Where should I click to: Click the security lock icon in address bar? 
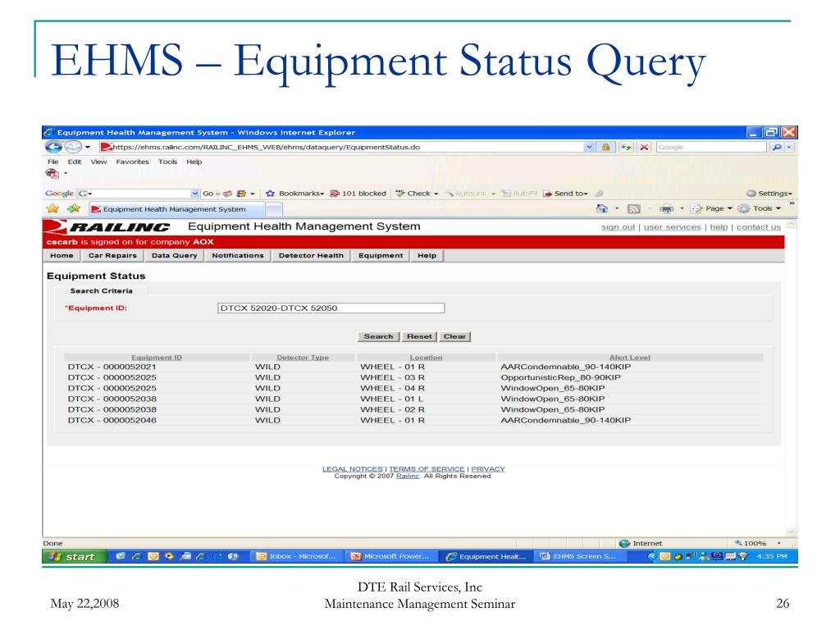tap(605, 147)
